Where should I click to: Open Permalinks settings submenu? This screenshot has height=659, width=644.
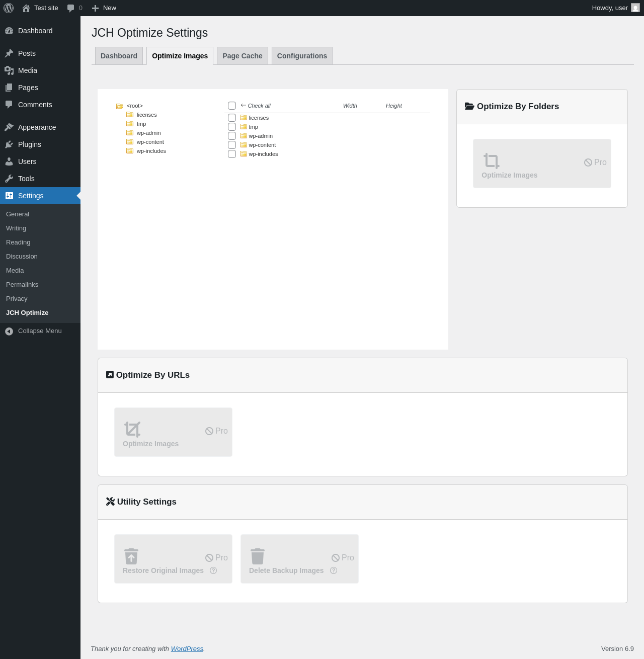pyautogui.click(x=40, y=285)
